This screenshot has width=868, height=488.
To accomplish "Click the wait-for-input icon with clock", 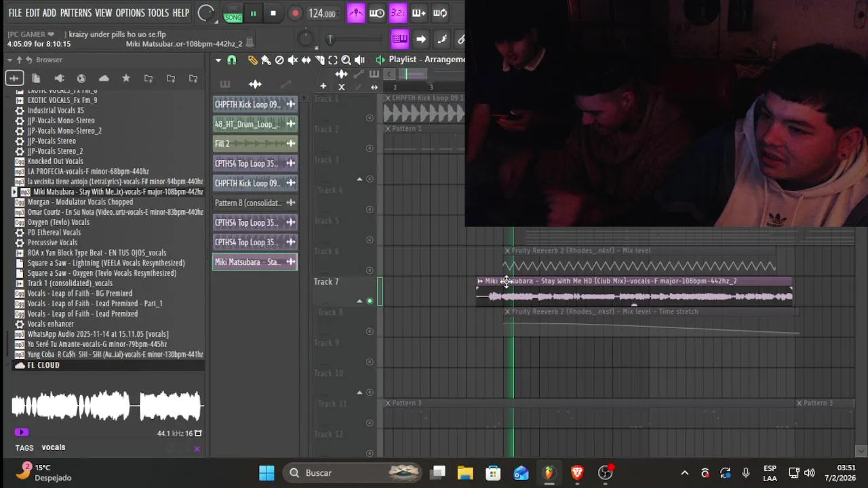I will 377,13.
